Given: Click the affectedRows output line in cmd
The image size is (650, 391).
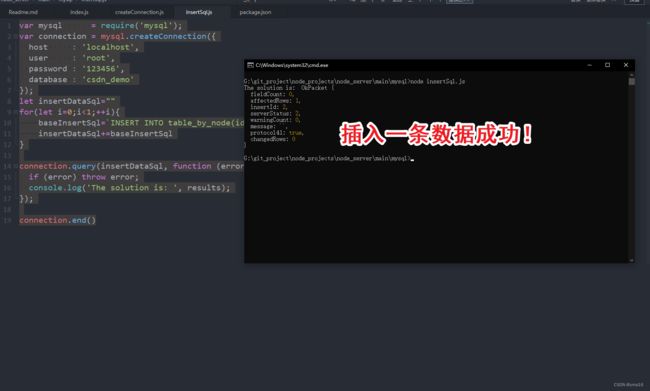Looking at the screenshot, I should tap(275, 101).
